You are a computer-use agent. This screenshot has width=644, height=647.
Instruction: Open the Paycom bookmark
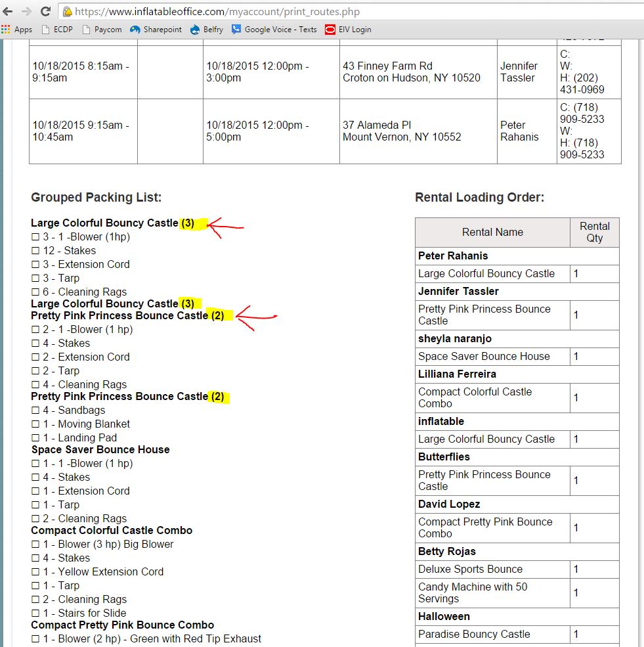click(101, 30)
